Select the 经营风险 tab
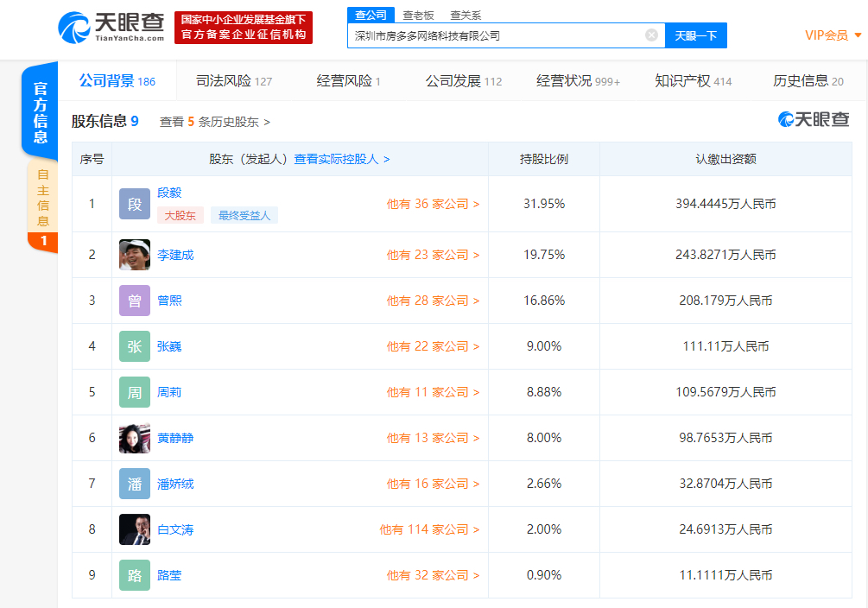This screenshot has width=868, height=608. tap(348, 81)
